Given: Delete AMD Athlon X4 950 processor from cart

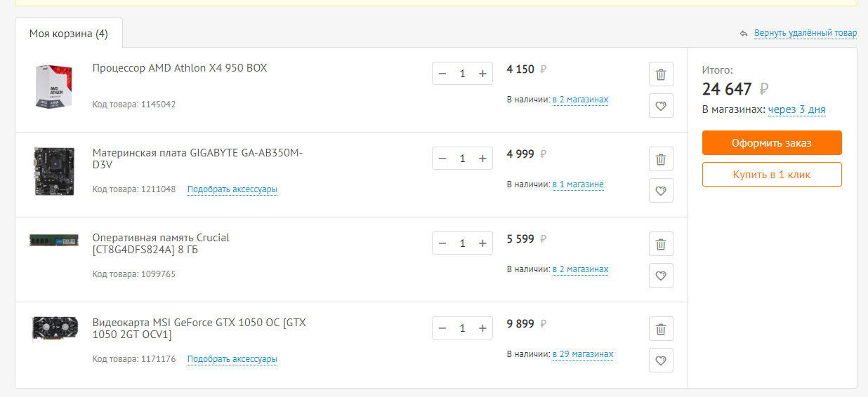Looking at the screenshot, I should coord(661,74).
